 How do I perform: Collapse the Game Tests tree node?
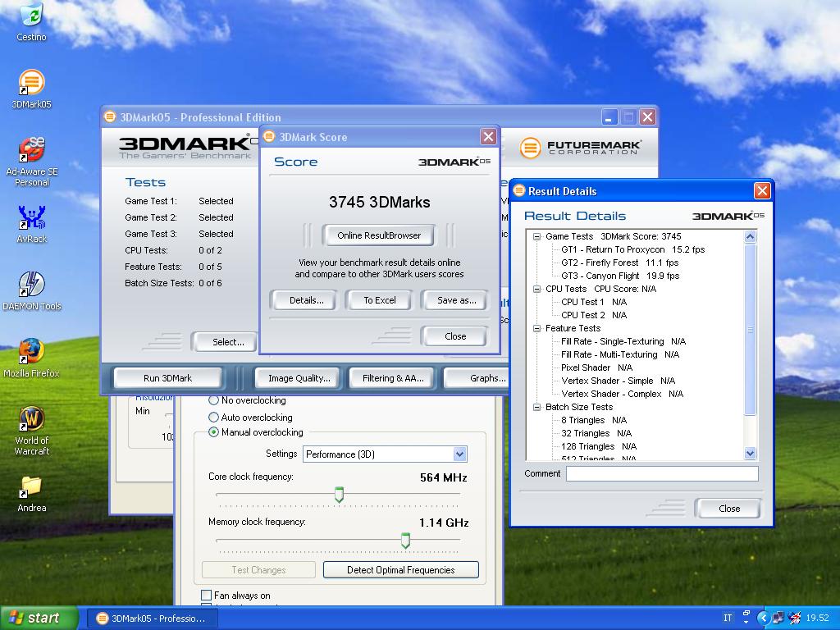click(x=536, y=236)
